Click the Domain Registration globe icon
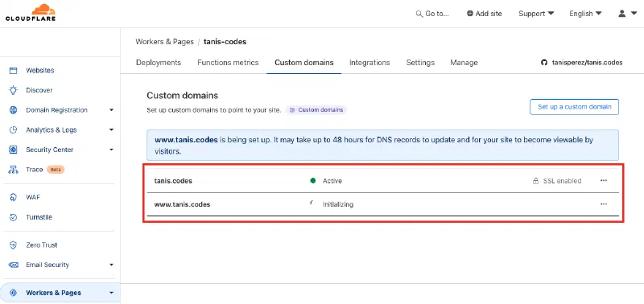This screenshot has width=644, height=304. (x=13, y=110)
